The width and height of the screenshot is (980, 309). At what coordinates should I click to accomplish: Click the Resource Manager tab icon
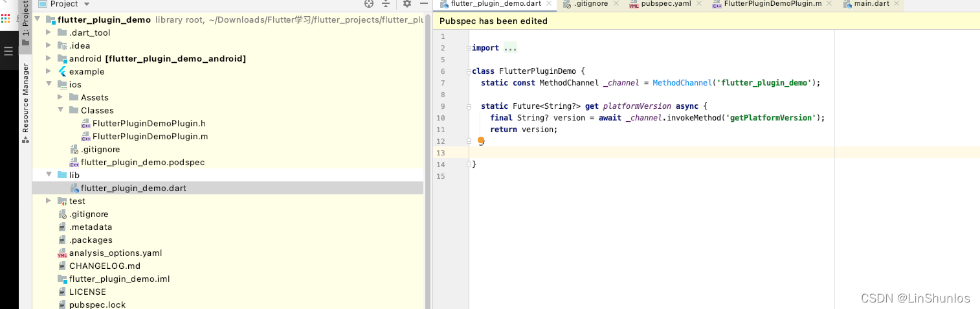point(25,139)
